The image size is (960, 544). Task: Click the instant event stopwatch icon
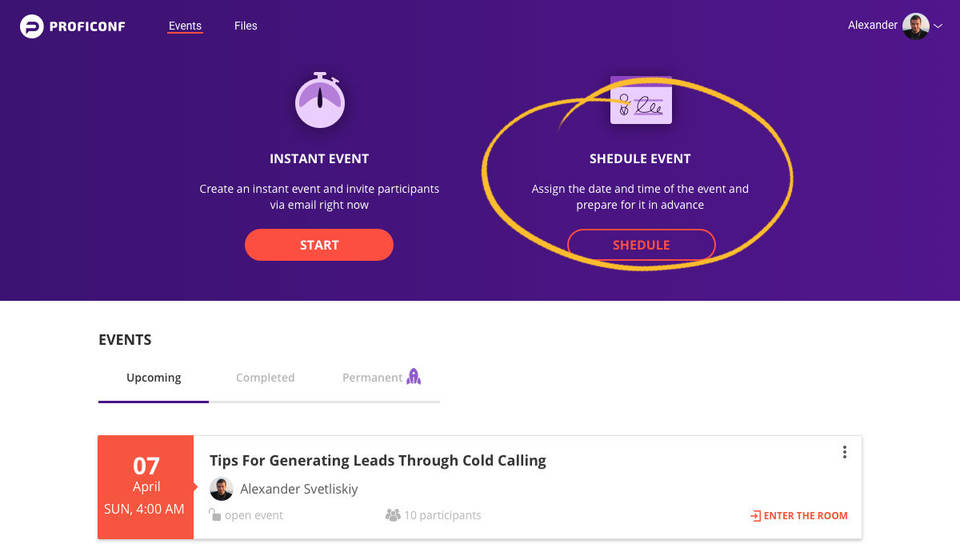click(320, 100)
